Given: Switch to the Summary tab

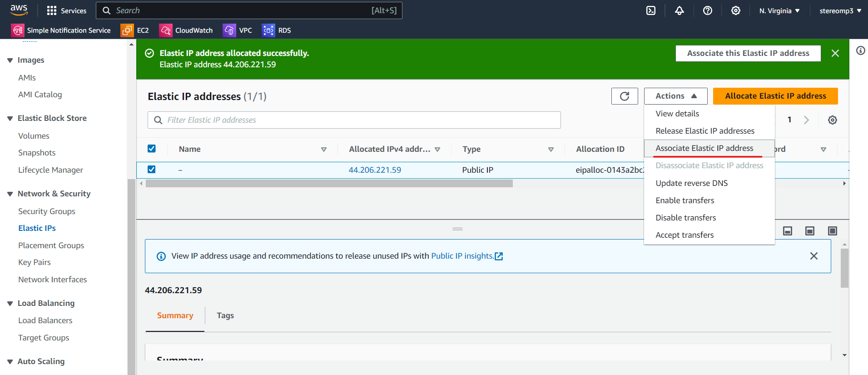Looking at the screenshot, I should (175, 315).
